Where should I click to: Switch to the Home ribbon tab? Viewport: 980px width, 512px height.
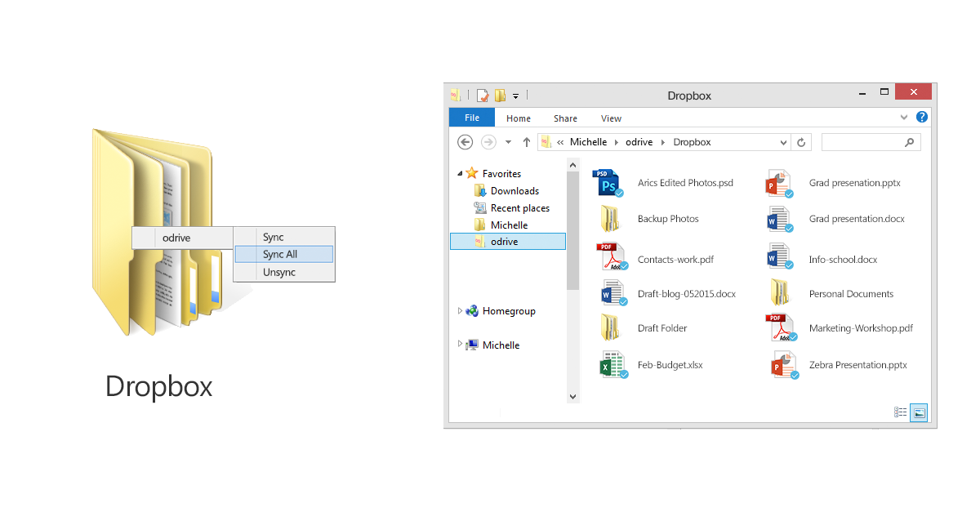[x=519, y=118]
